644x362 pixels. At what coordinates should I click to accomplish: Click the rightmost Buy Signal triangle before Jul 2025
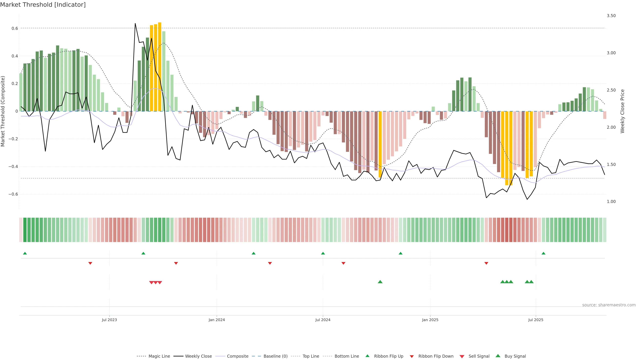coord(531,282)
